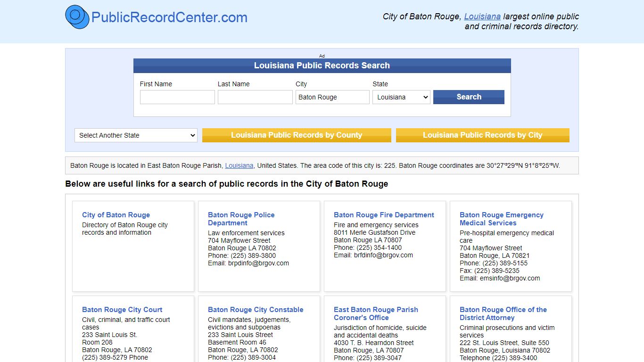The image size is (644, 362).
Task: Click District Attorney telephone (225) 389-3400
Action: pos(514,358)
